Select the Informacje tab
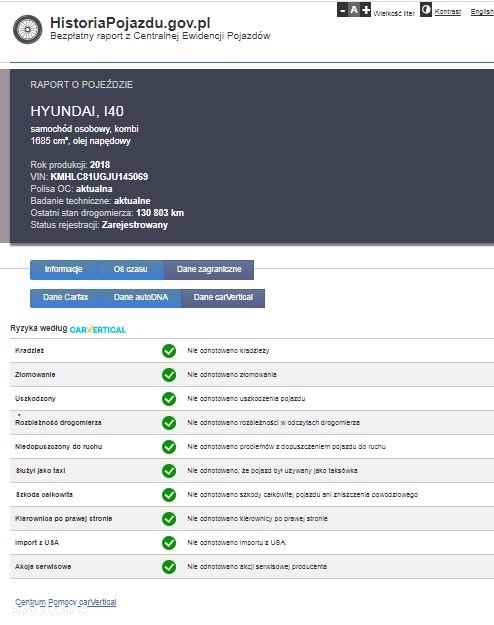Viewport: 494px width, 625px height. pos(63,269)
